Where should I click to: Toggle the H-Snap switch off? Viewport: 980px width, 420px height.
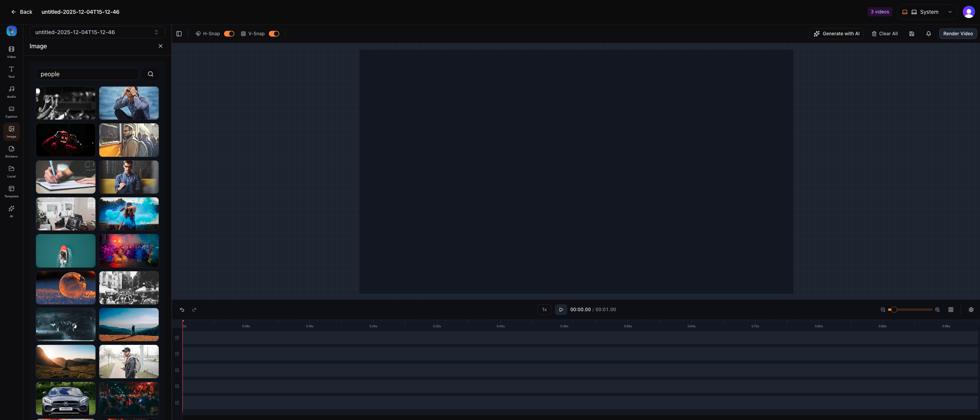tap(229, 34)
